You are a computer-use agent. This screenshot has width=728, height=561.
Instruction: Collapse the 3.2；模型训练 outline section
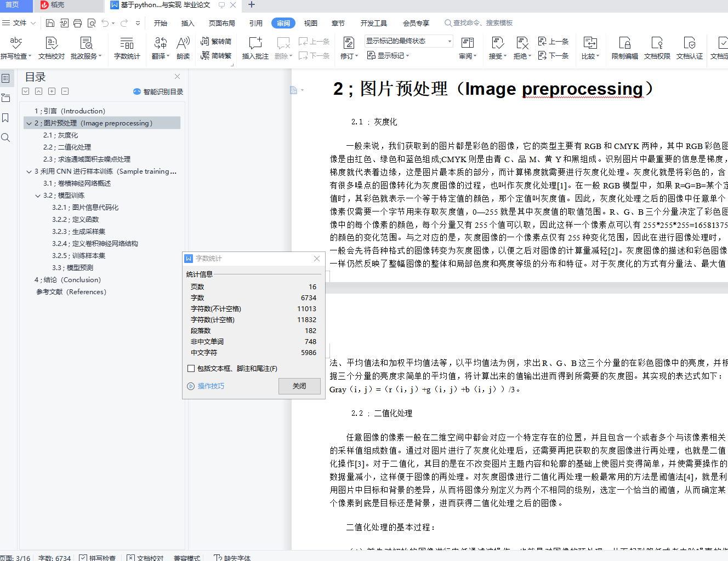coord(38,196)
